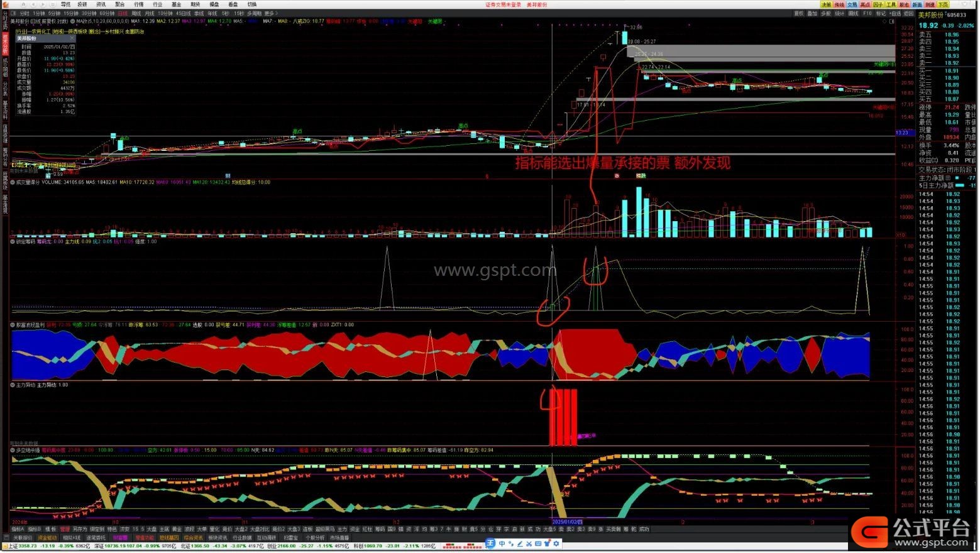Image resolution: width=980 pixels, height=553 pixels.
Task: Click the input method settings gear icon
Action: (556, 544)
